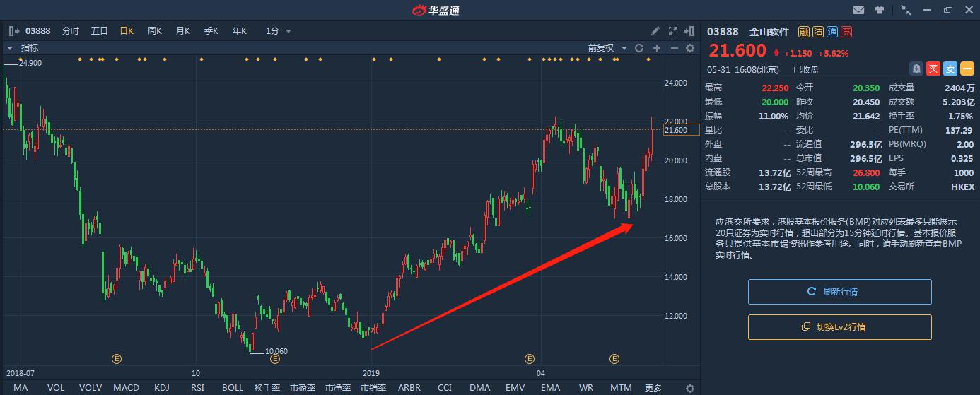
Task: Open the 1分 minute interval dropdown
Action: (x=278, y=31)
